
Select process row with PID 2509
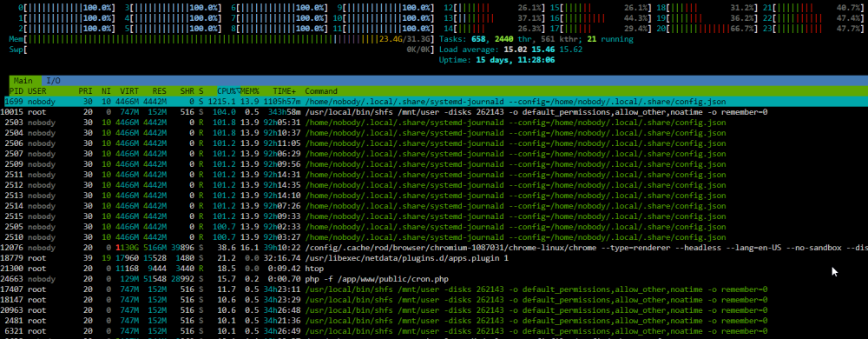pos(434,164)
